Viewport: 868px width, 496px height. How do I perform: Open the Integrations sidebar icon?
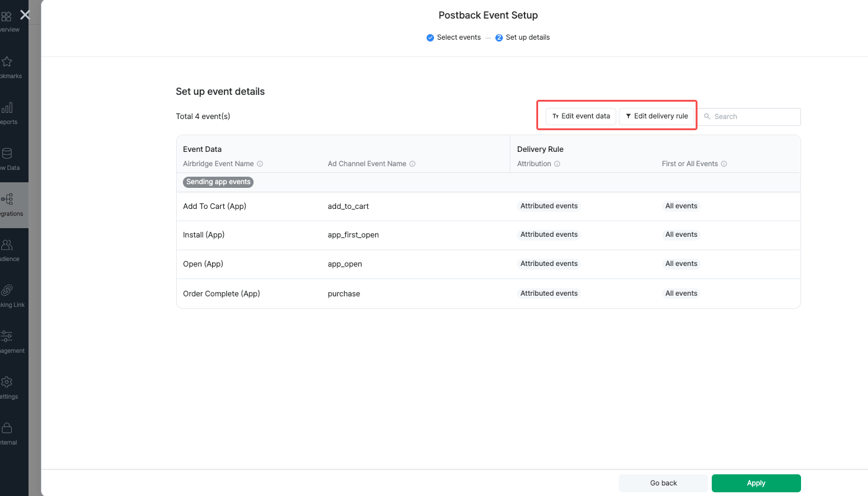click(x=7, y=200)
